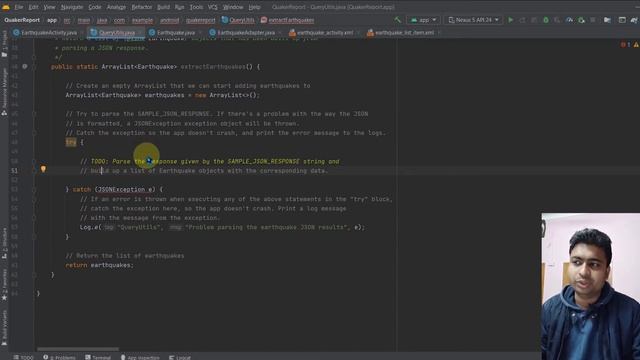Open the Problems tool window
Viewport: 640px width, 360px height.
point(59,357)
